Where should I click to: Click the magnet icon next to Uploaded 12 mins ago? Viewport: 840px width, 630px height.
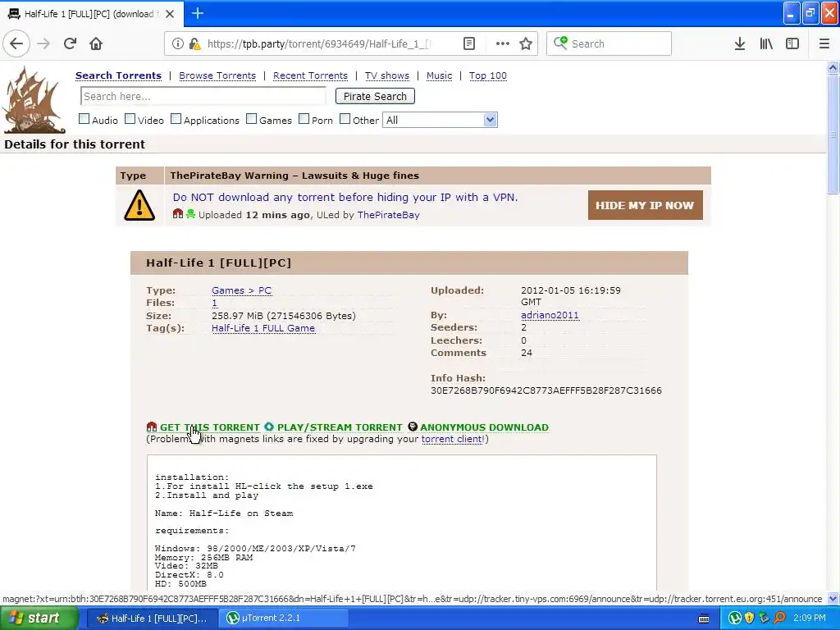(178, 214)
